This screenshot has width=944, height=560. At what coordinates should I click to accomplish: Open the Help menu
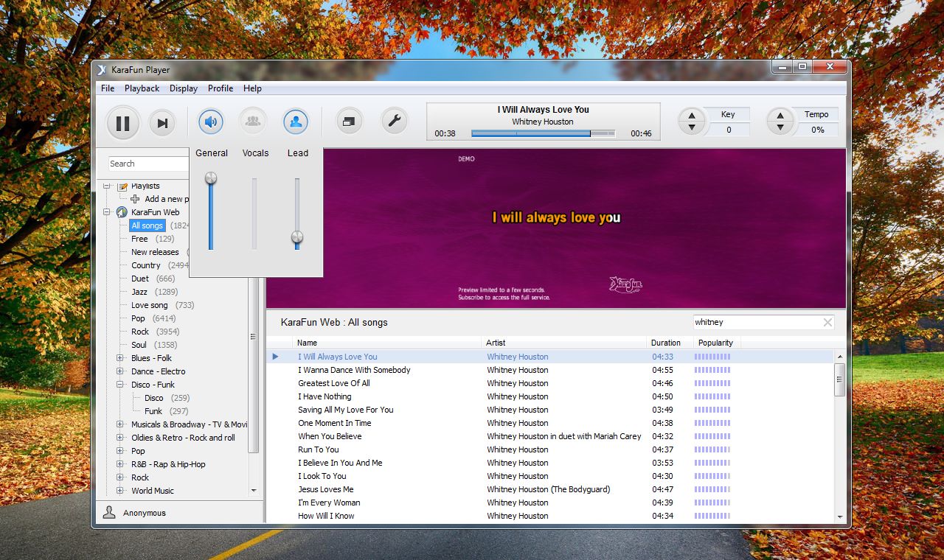click(252, 88)
